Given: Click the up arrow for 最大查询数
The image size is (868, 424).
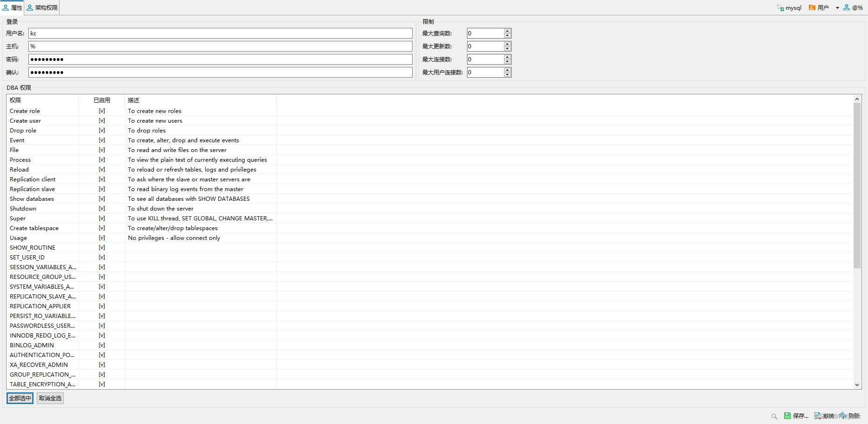Looking at the screenshot, I should coord(507,31).
